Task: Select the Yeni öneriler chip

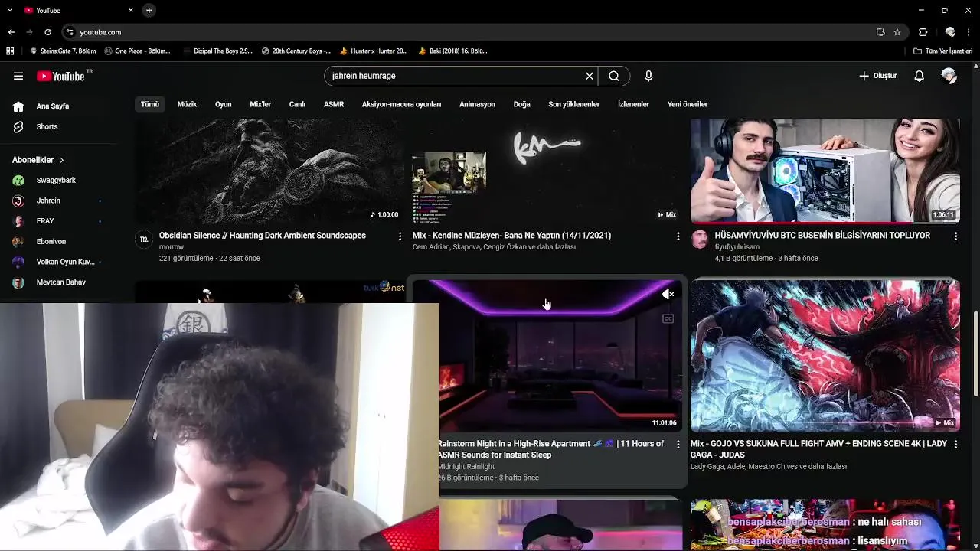Action: coord(688,104)
